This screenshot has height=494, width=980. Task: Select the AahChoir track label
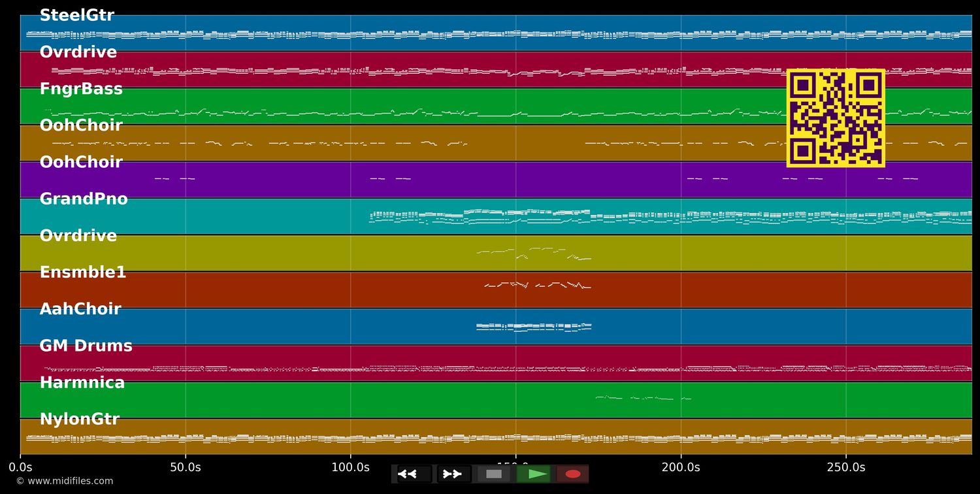[x=80, y=309]
